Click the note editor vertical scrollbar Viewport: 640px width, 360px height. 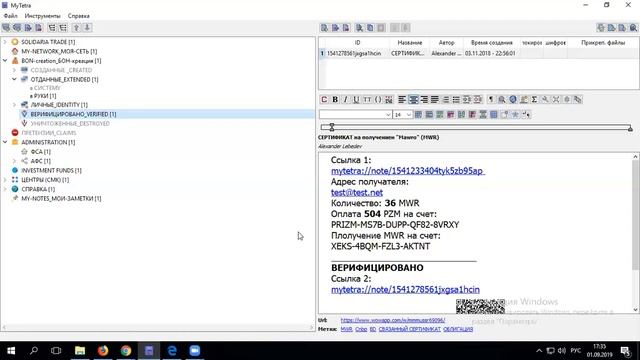pyautogui.click(x=636, y=233)
